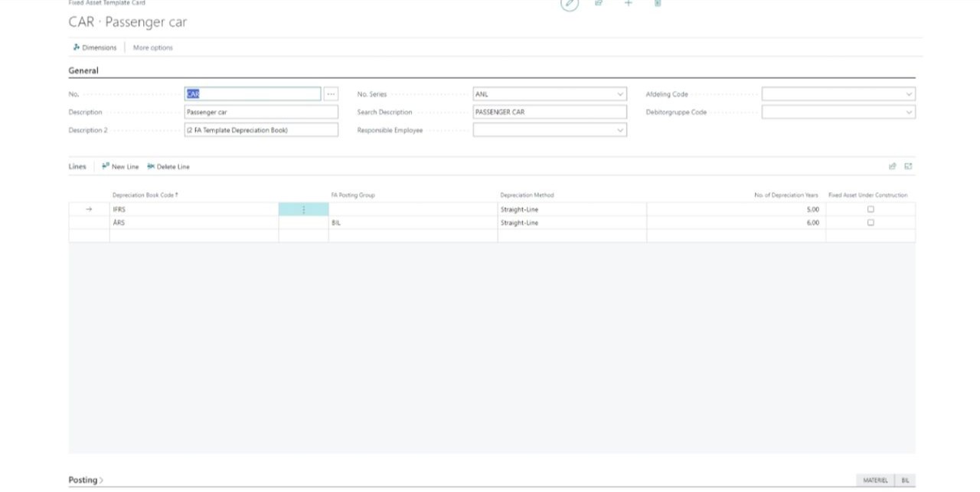Open the Dimensions action
The width and height of the screenshot is (980, 492).
[95, 48]
